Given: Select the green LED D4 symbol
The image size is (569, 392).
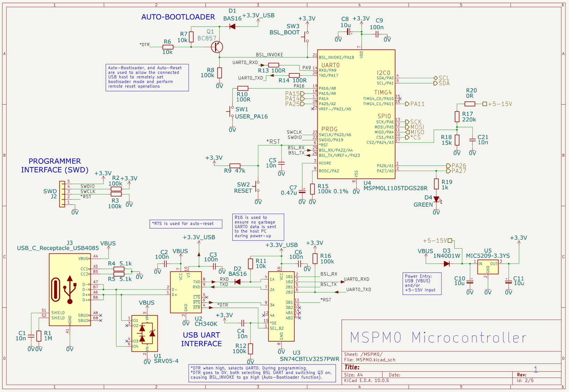Looking at the screenshot, I should click(x=437, y=200).
